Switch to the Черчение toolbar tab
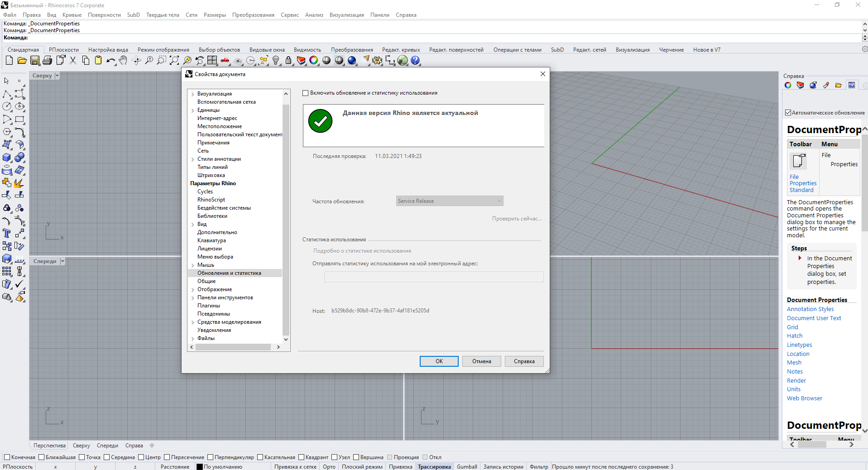The height and width of the screenshot is (470, 868). (x=671, y=50)
